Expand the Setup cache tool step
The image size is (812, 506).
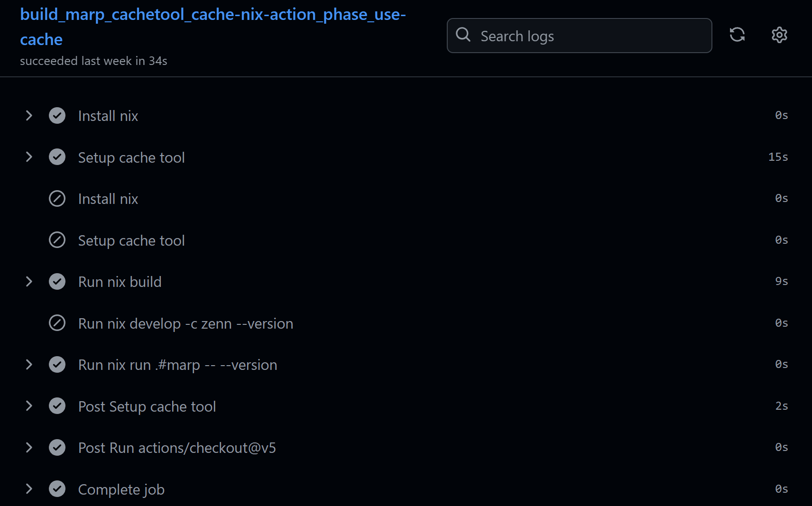(x=29, y=157)
